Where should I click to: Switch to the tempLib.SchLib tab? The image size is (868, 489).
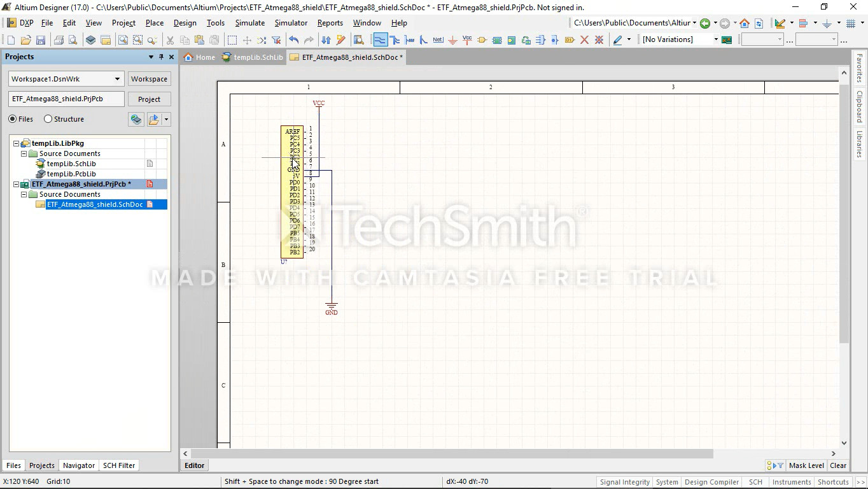pyautogui.click(x=253, y=57)
